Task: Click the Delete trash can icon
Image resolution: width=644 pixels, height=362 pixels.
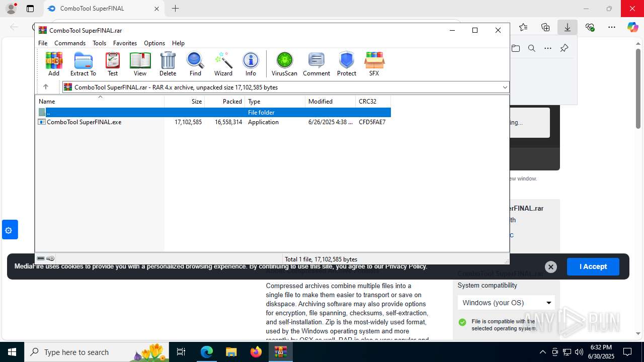Action: coord(168,64)
